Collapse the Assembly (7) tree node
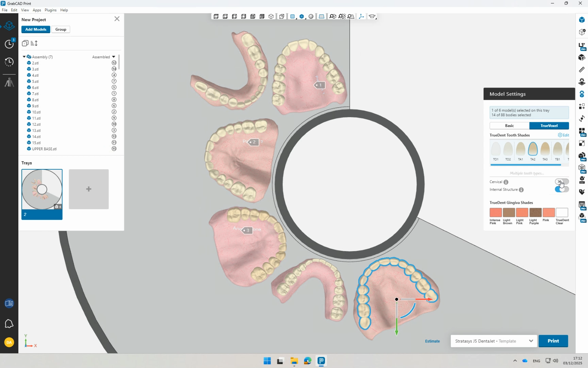Screen dimensions: 588x368 [24, 57]
